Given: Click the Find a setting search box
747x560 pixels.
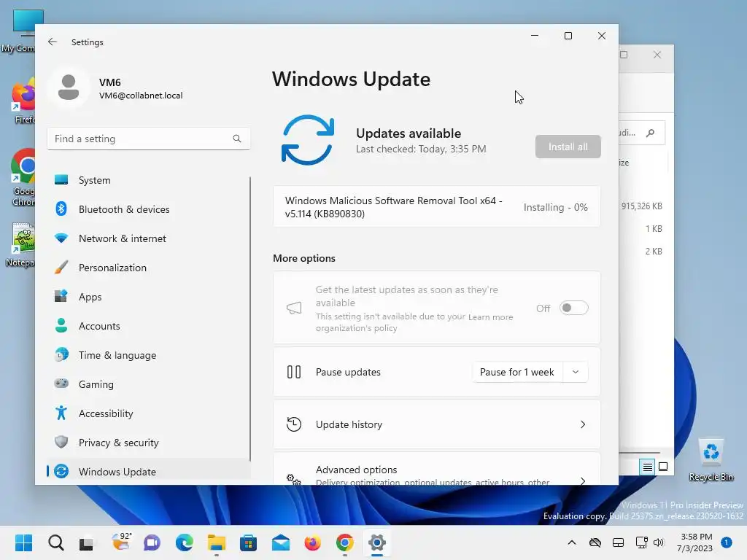Looking at the screenshot, I should point(149,139).
